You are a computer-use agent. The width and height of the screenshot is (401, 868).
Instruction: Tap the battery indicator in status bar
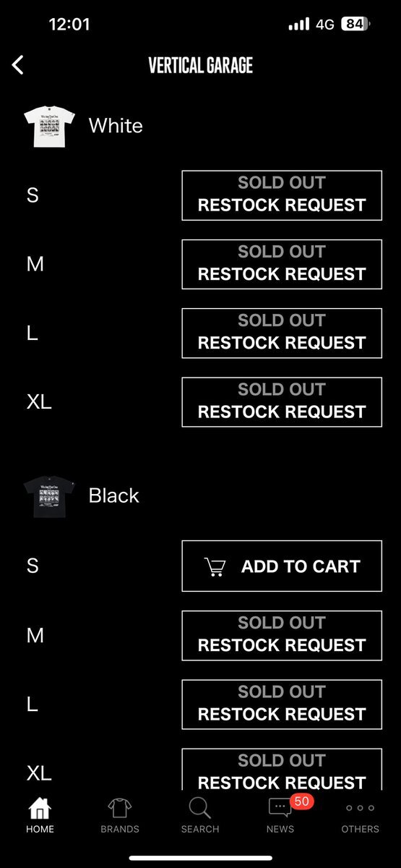[355, 24]
